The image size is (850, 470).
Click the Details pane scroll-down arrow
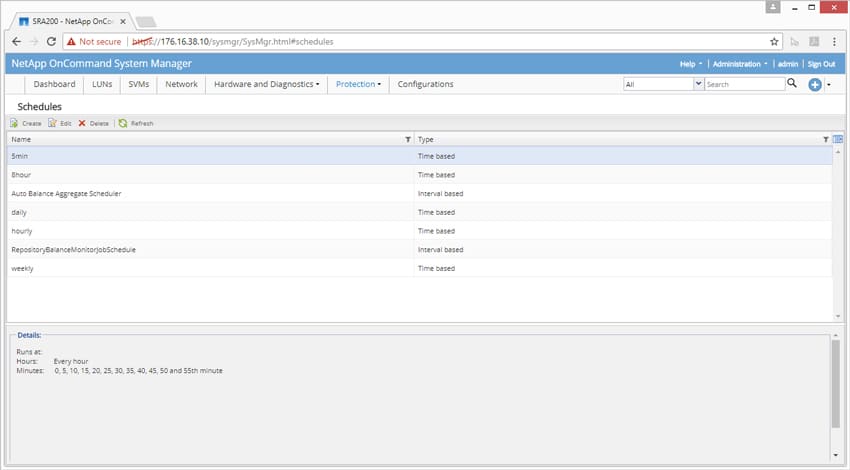click(x=836, y=455)
